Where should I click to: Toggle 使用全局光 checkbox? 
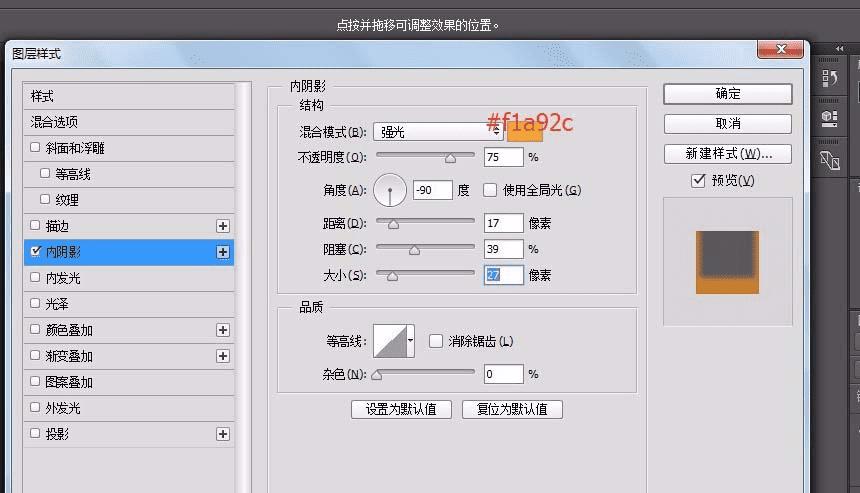pos(490,190)
